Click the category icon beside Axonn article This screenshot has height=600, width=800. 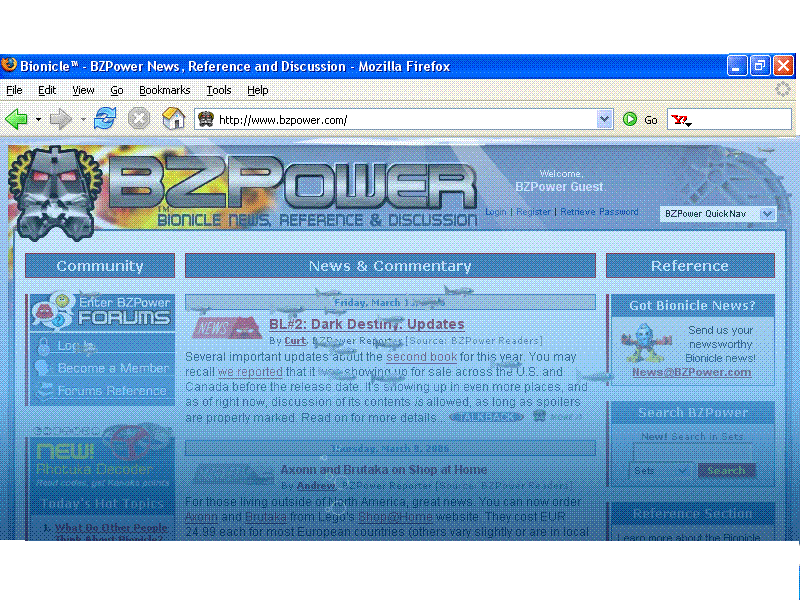[x=233, y=474]
